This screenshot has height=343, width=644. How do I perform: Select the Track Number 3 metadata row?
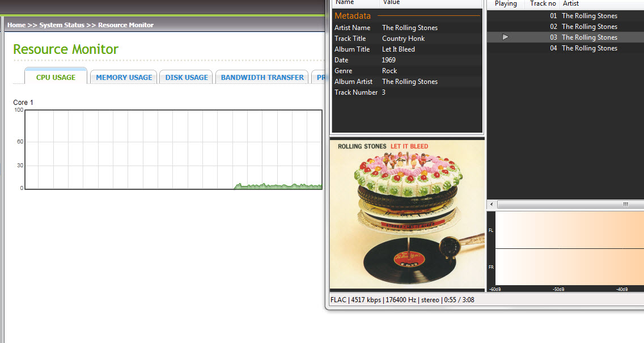point(407,92)
